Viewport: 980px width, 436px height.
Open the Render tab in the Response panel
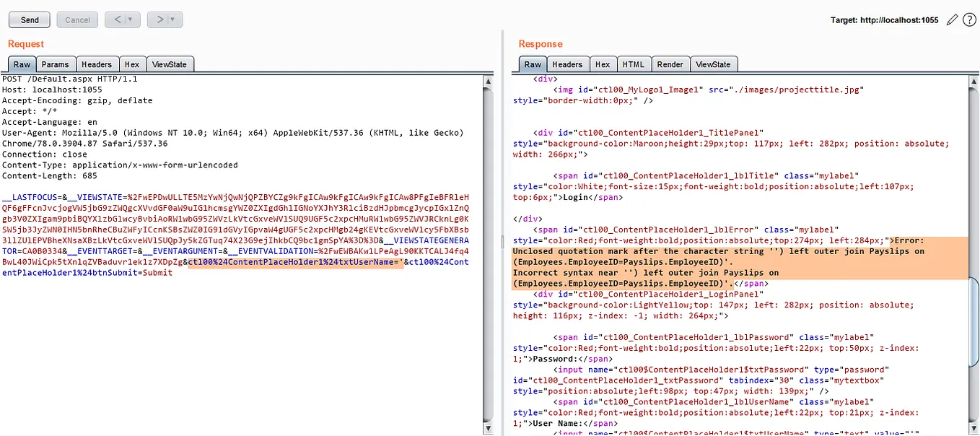point(670,64)
